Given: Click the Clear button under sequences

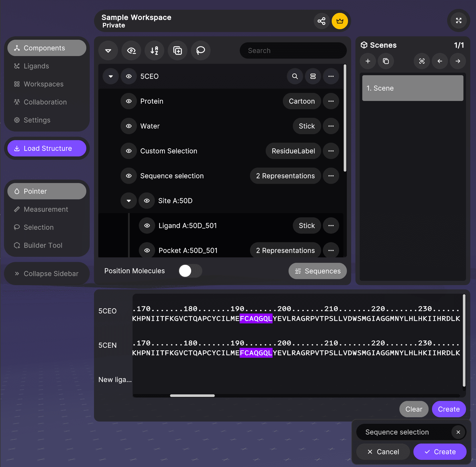Looking at the screenshot, I should point(413,409).
